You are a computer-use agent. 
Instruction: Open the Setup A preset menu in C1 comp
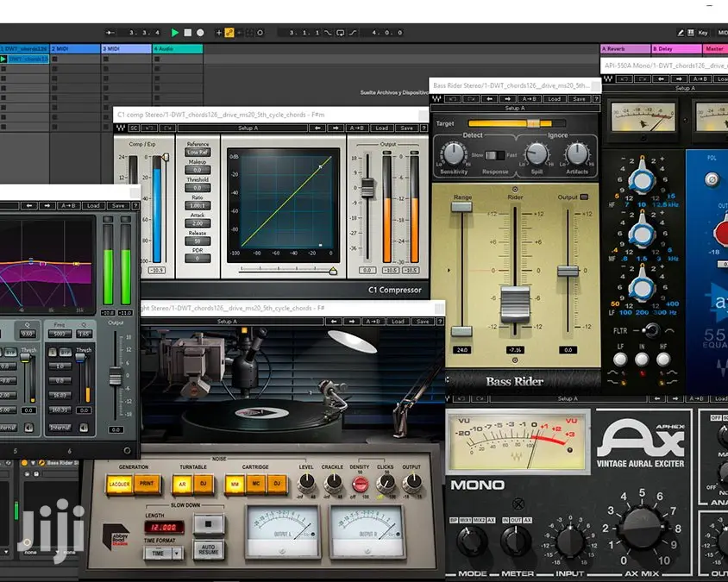pos(242,128)
